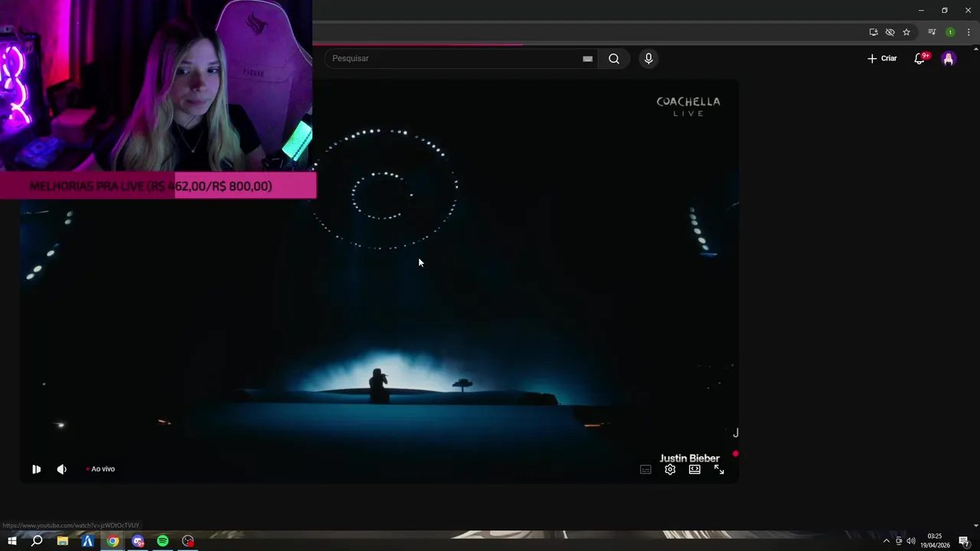Open OBS Studio from the taskbar
Image resolution: width=980 pixels, height=551 pixels.
click(x=188, y=541)
